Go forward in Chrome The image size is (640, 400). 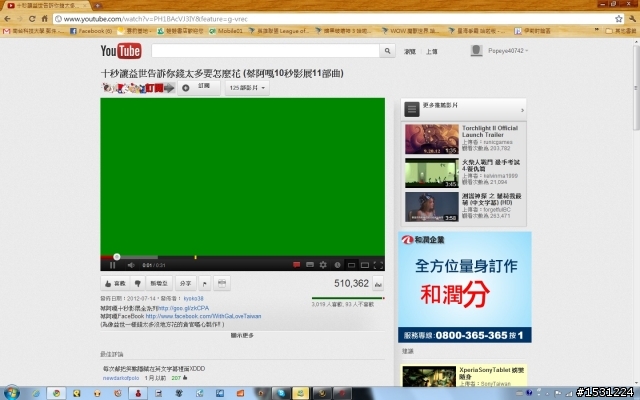20,19
